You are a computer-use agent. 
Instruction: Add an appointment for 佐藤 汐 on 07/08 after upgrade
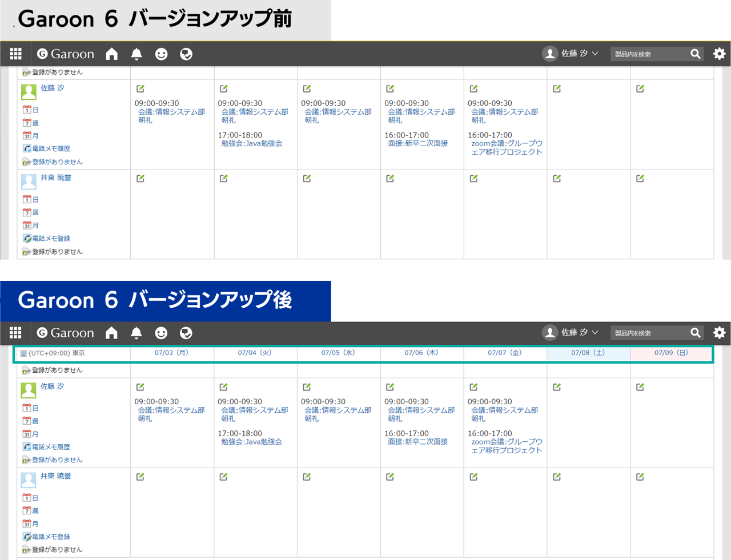(557, 387)
